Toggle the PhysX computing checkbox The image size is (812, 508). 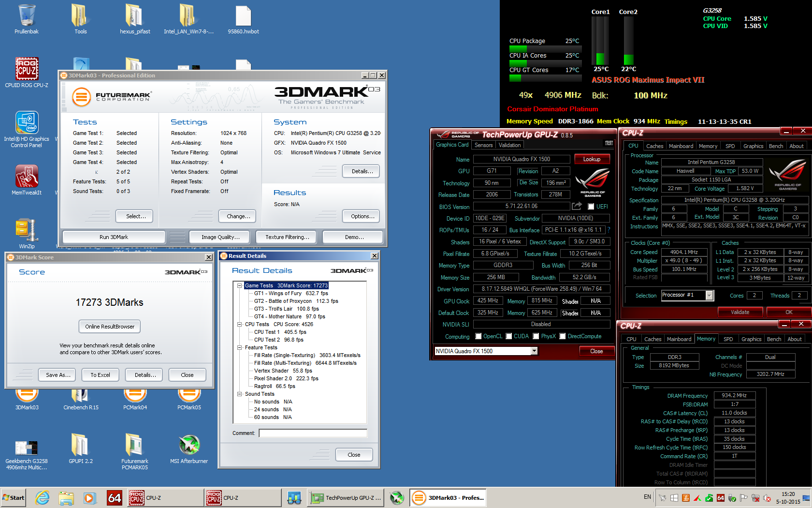pos(536,336)
